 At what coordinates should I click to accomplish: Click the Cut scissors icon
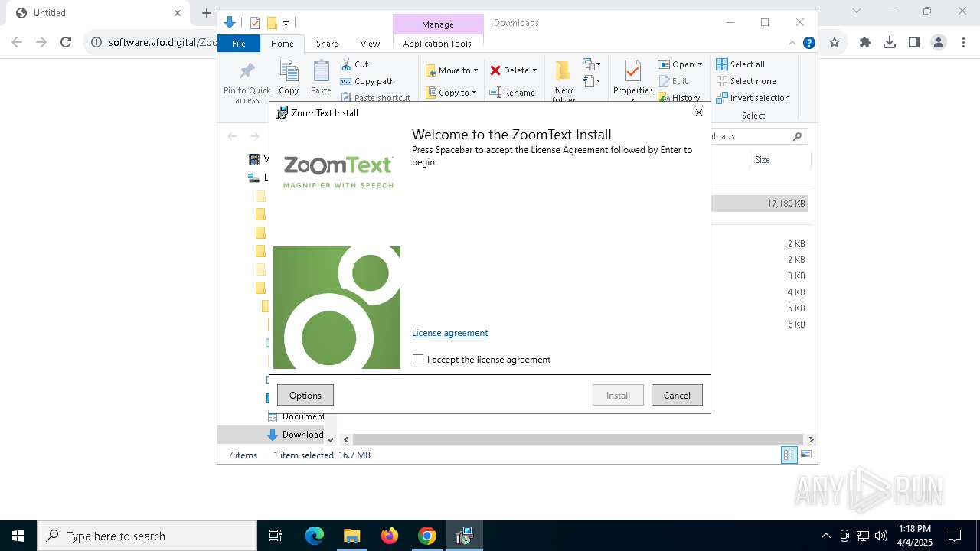[x=346, y=64]
